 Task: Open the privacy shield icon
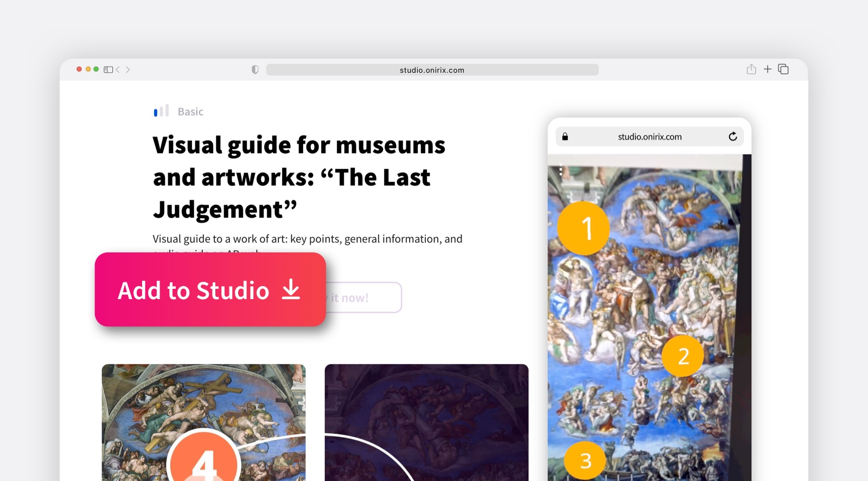(255, 69)
